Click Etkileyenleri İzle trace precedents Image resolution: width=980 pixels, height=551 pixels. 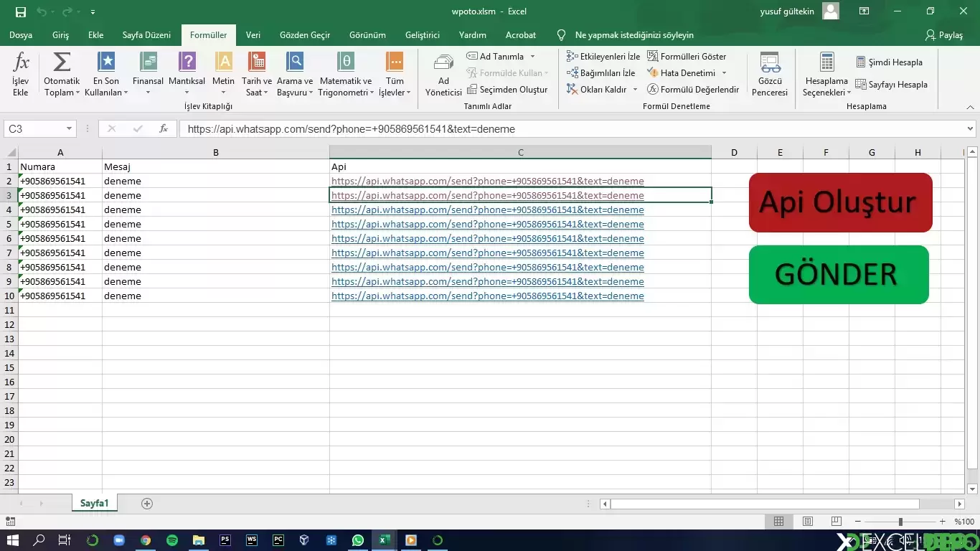coord(603,56)
